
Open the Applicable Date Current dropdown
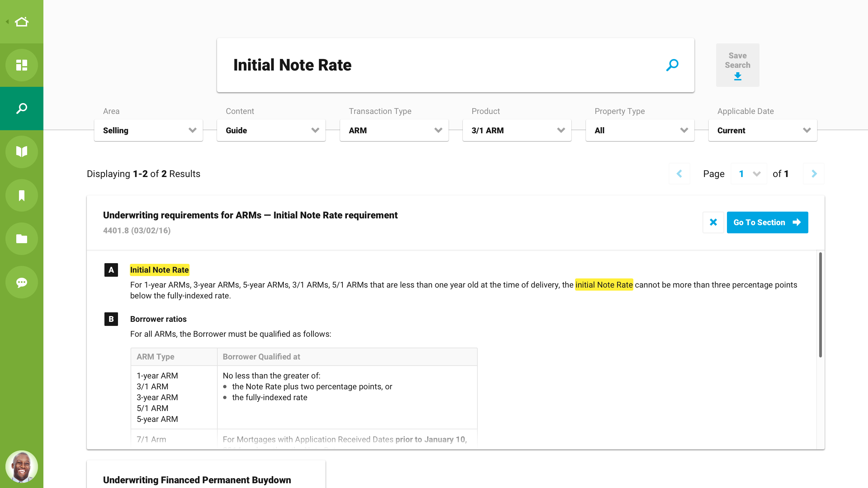tap(763, 130)
